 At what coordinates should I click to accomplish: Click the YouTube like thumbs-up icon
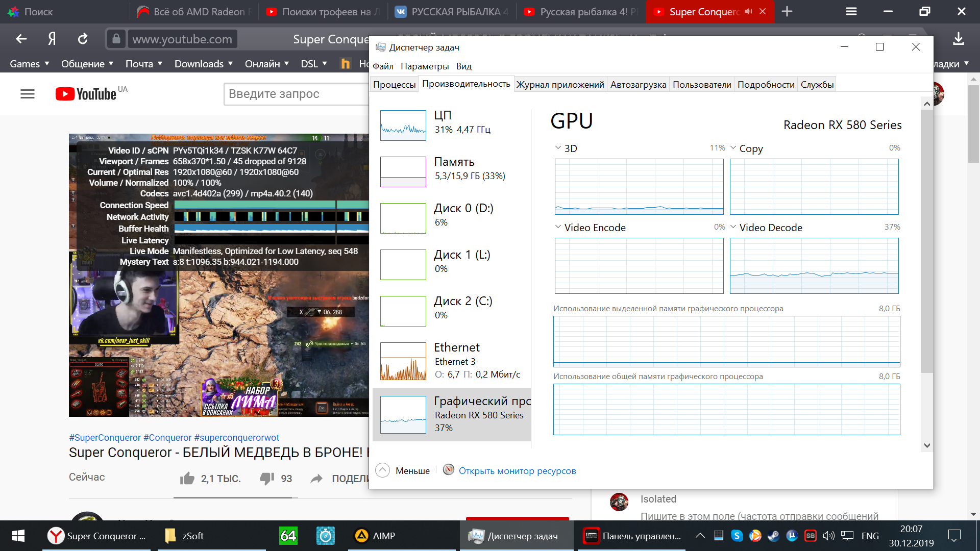click(x=187, y=479)
